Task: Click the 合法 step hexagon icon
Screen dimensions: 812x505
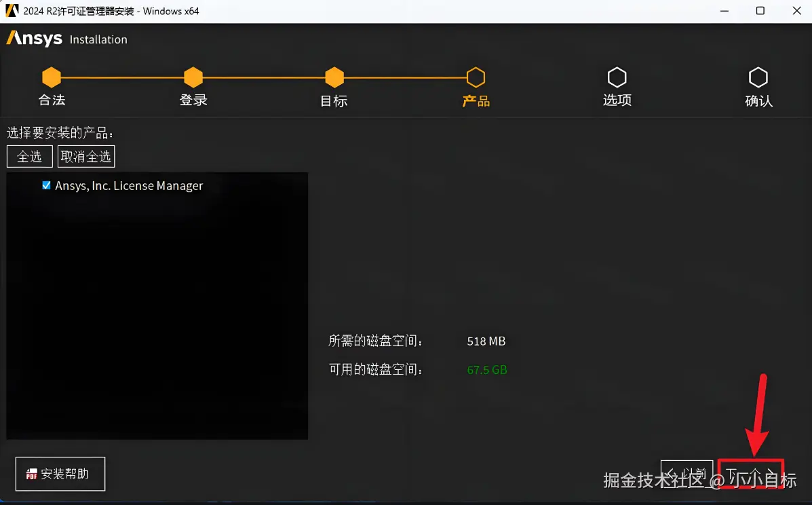Action: click(52, 77)
